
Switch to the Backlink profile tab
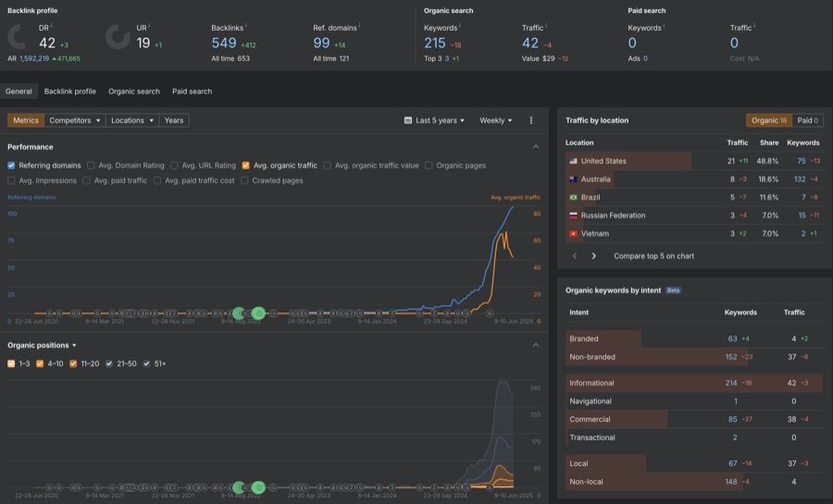(x=69, y=92)
